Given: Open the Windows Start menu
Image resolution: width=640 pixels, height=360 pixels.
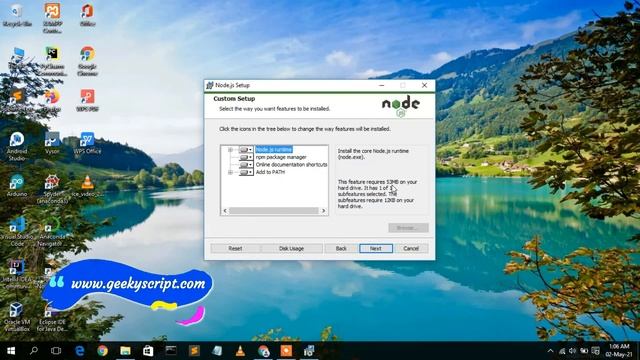Looking at the screenshot, I should (x=11, y=351).
